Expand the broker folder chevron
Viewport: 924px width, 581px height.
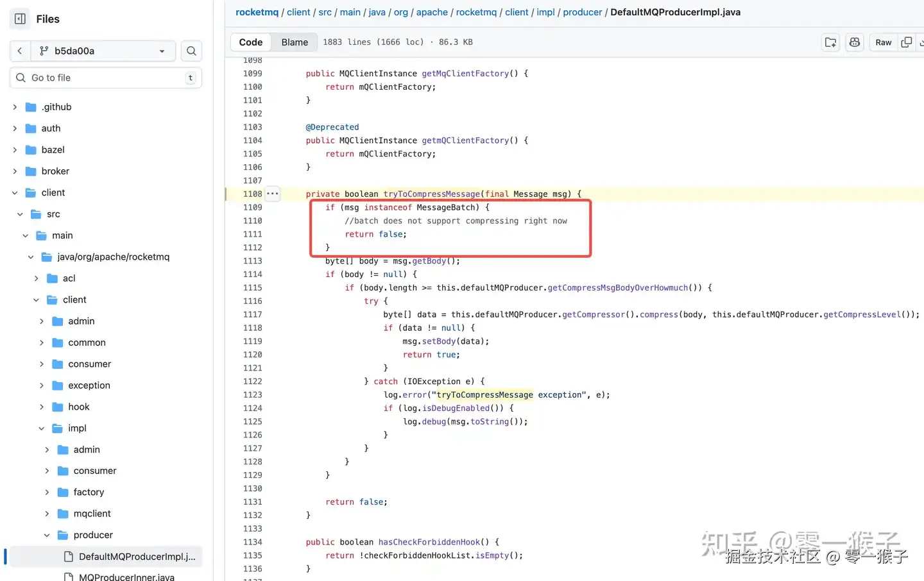tap(15, 171)
